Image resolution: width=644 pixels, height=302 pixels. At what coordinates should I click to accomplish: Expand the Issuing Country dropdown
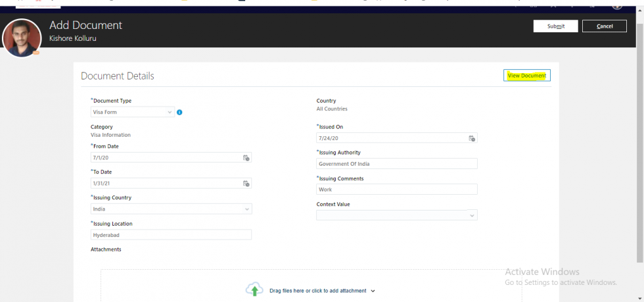pos(247,209)
